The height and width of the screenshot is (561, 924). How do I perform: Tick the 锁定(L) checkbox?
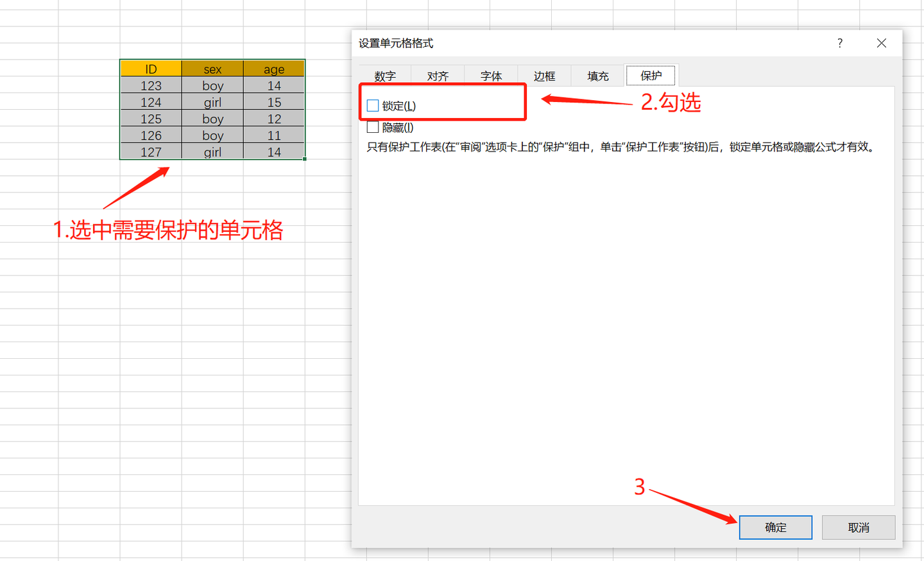(x=373, y=105)
